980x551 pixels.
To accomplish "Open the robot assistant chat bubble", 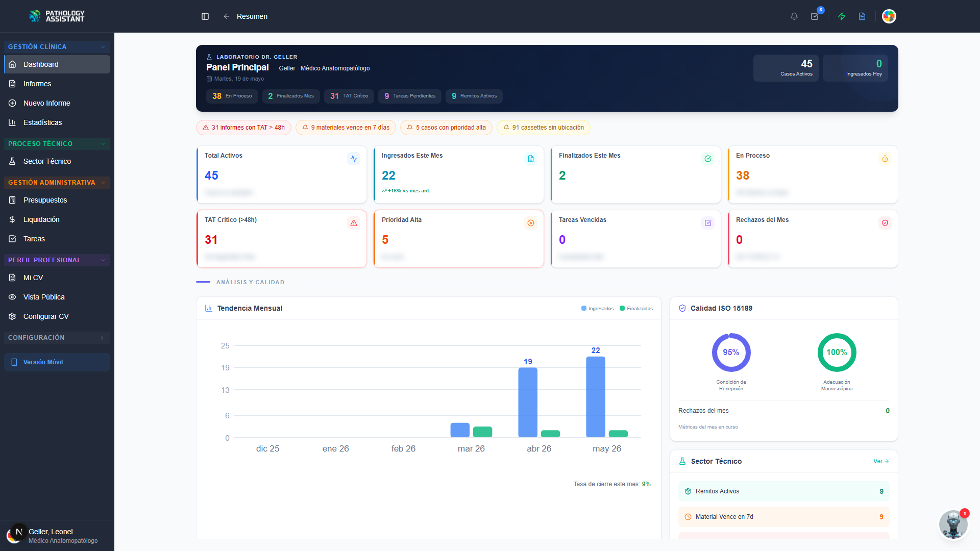I will tap(953, 524).
